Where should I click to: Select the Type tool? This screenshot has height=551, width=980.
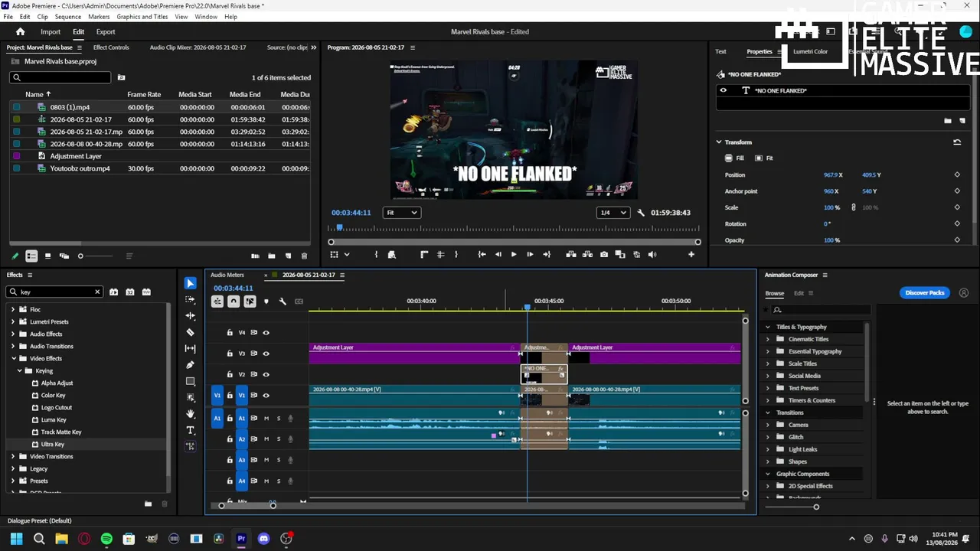(x=191, y=430)
